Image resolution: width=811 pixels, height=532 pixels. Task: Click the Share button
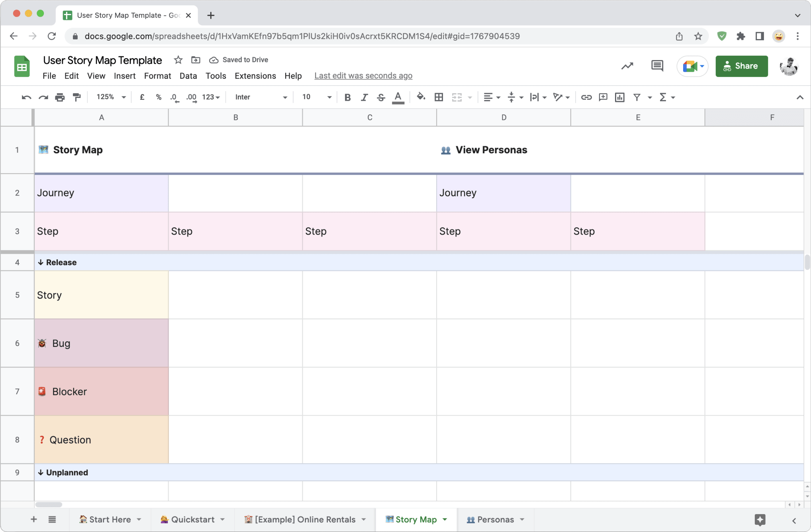(741, 66)
